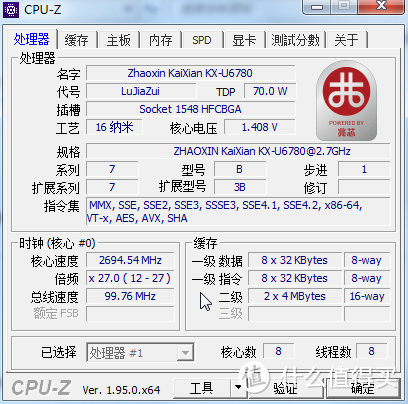The image size is (408, 404).
Task: Go to the SPD tab
Action: click(x=202, y=40)
